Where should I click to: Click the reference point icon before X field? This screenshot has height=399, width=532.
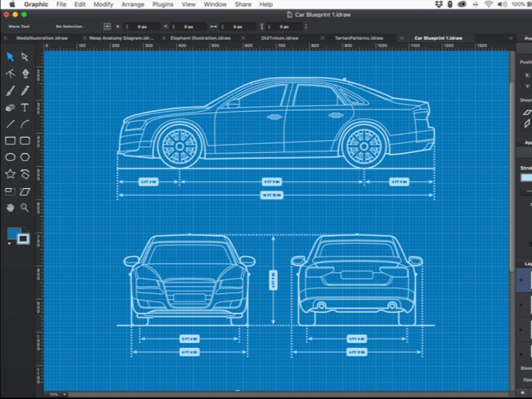click(107, 27)
